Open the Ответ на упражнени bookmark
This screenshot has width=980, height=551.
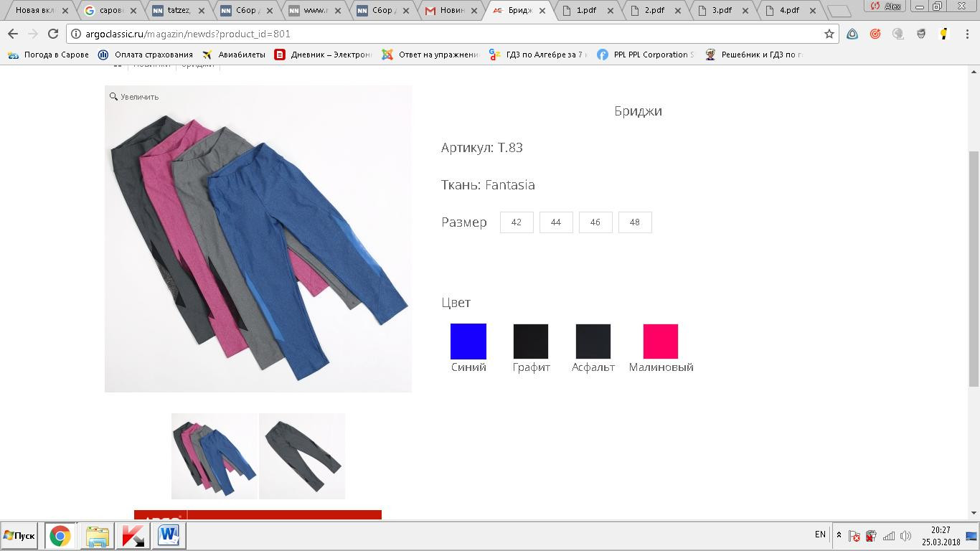430,55
